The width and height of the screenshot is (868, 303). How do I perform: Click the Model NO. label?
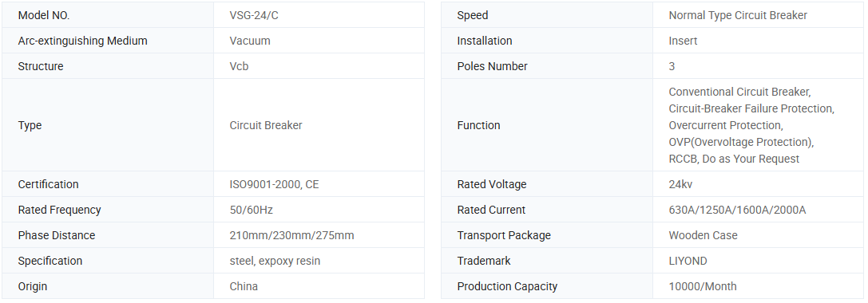[x=44, y=15]
